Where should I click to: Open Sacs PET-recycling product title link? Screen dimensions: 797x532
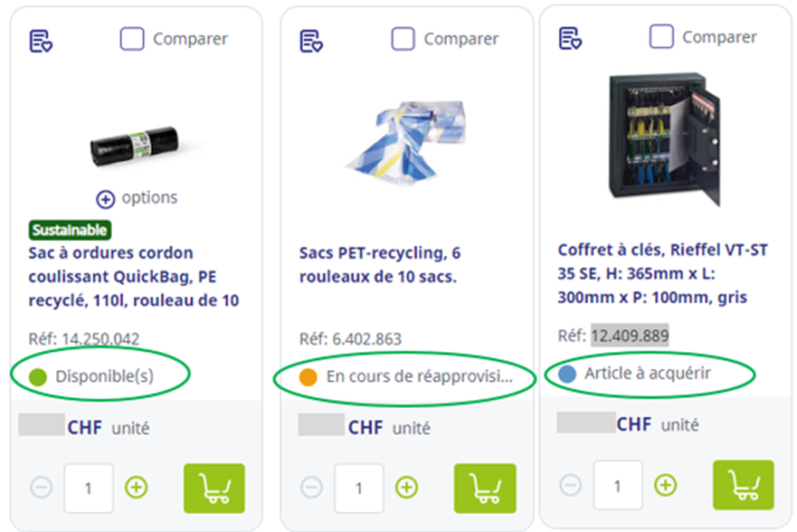(380, 264)
